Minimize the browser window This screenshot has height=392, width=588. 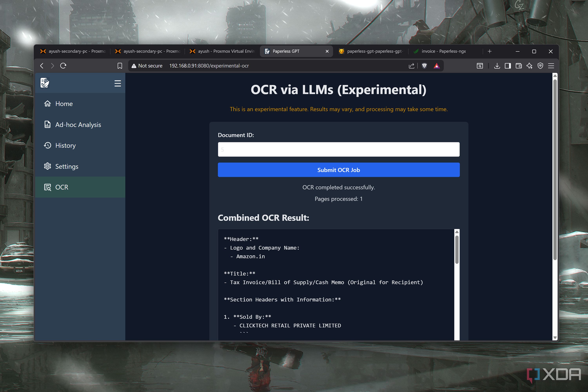coord(517,51)
